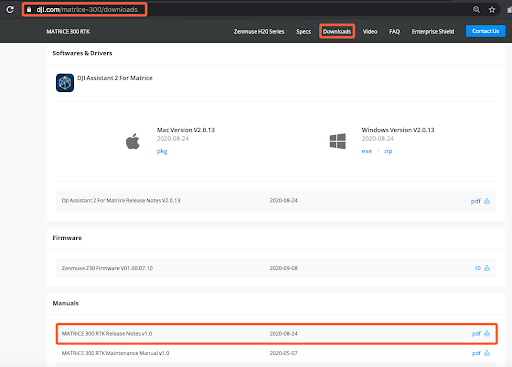The width and height of the screenshot is (512, 367).
Task: Download the Mac pkg file
Action: (162, 151)
